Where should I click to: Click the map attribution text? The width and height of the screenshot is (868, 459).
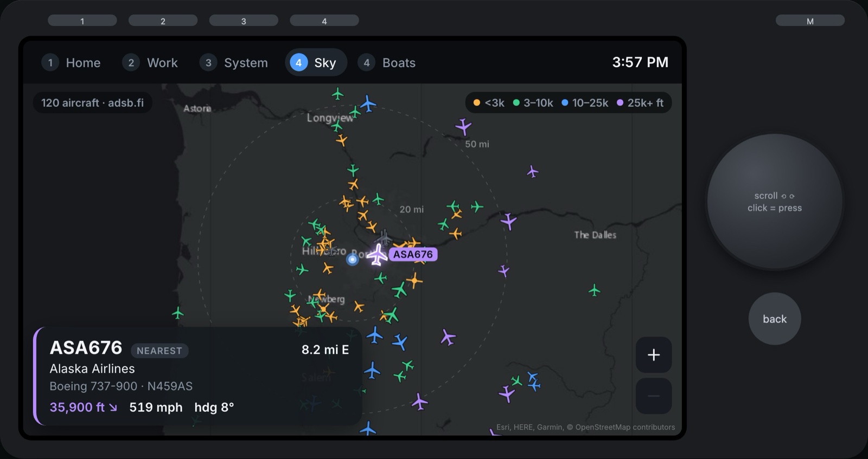click(586, 427)
